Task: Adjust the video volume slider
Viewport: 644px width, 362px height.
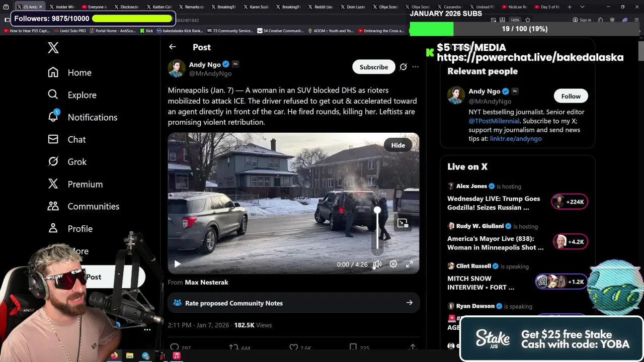Action: click(377, 229)
